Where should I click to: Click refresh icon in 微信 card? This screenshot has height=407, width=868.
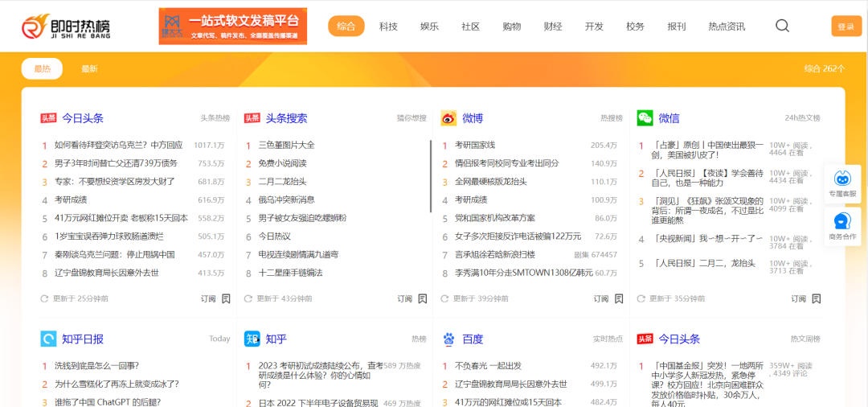pos(641,298)
